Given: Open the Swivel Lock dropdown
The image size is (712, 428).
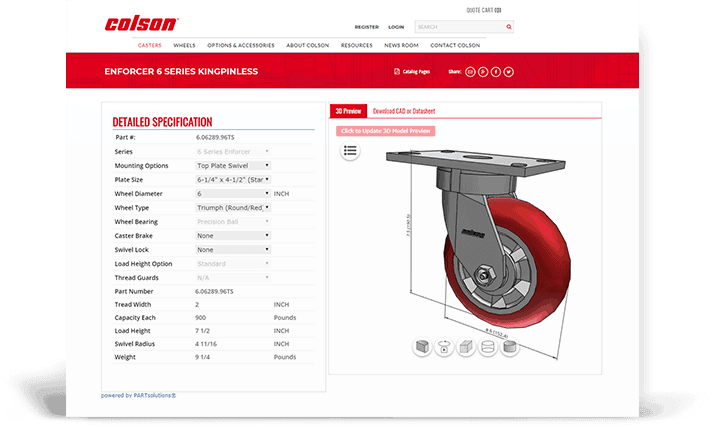Looking at the screenshot, I should (233, 250).
